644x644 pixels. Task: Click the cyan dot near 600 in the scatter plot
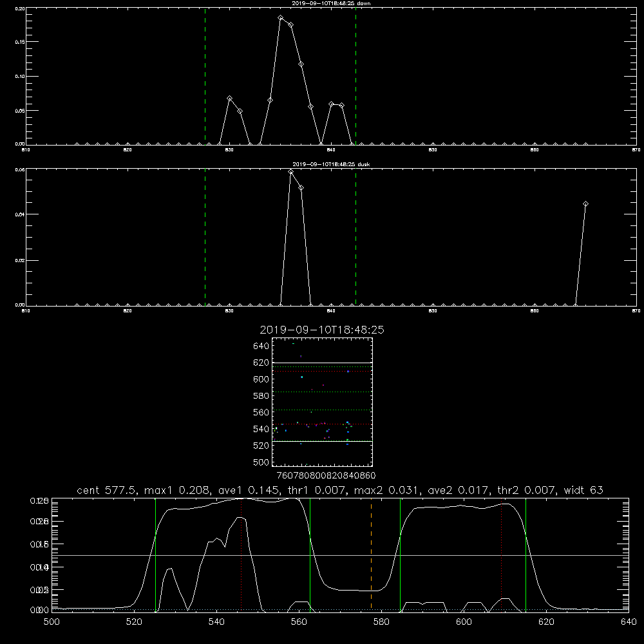coord(302,377)
